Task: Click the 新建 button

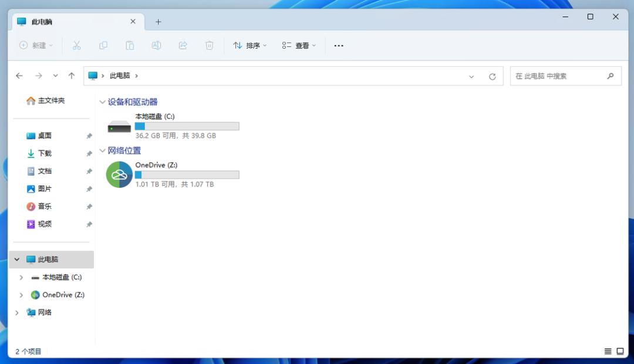Action: pos(36,45)
